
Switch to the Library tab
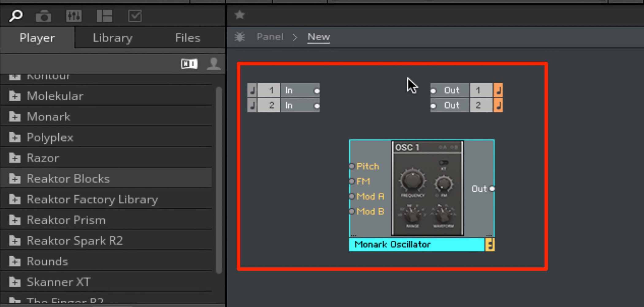click(x=113, y=38)
